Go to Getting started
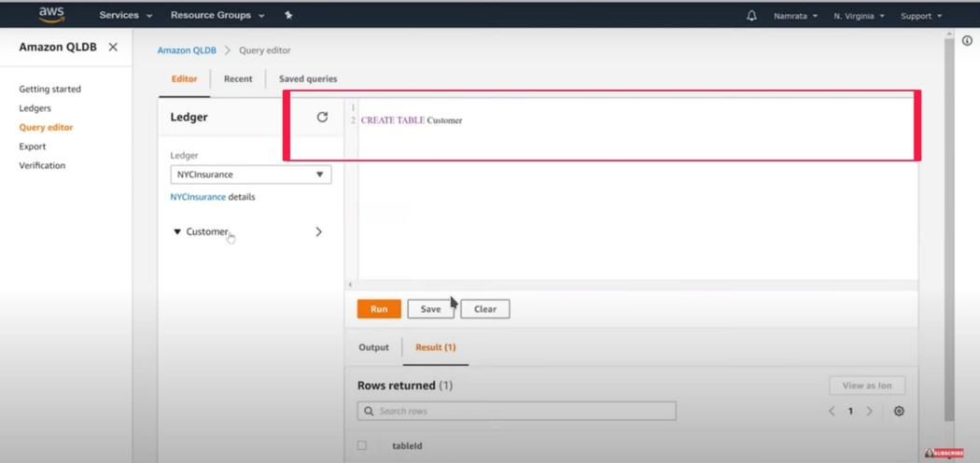The width and height of the screenshot is (980, 463). (x=50, y=90)
